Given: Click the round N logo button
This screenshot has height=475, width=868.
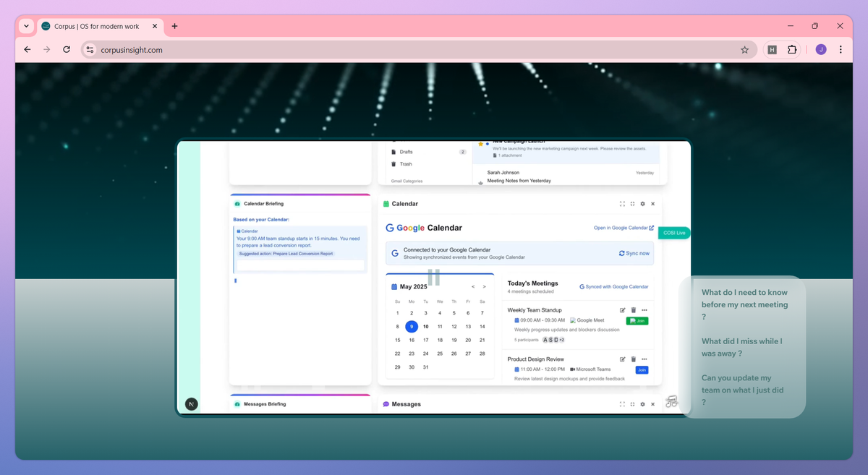Looking at the screenshot, I should tap(191, 404).
